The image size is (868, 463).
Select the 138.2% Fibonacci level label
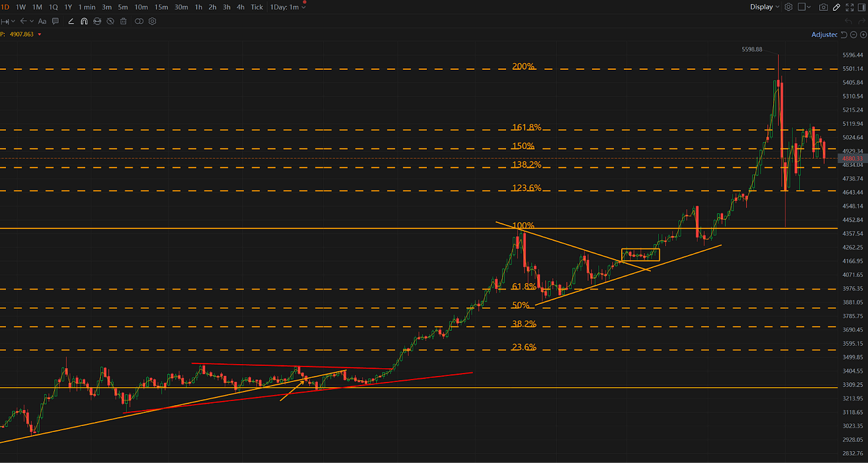pyautogui.click(x=526, y=164)
